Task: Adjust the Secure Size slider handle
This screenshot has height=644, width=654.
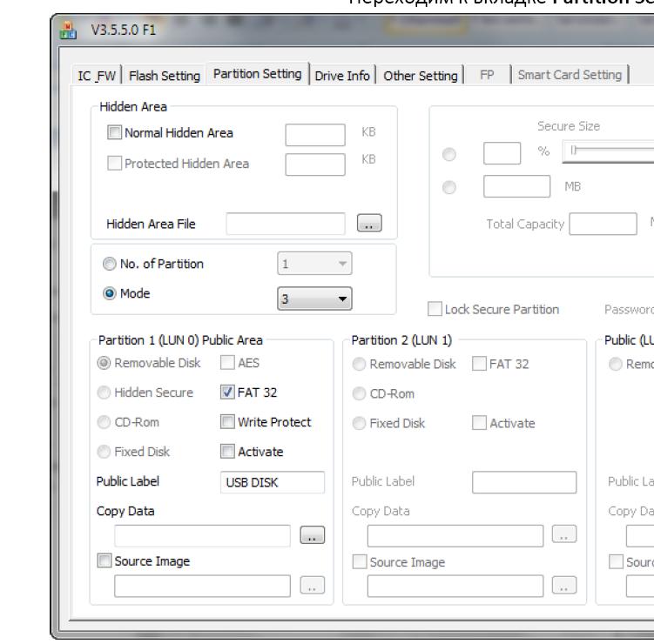Action: 574,150
